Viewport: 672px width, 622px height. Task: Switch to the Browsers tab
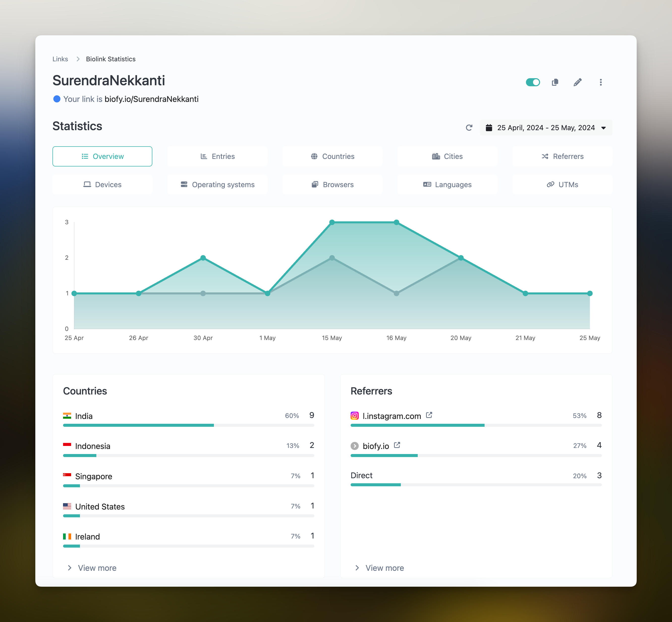[x=332, y=184]
